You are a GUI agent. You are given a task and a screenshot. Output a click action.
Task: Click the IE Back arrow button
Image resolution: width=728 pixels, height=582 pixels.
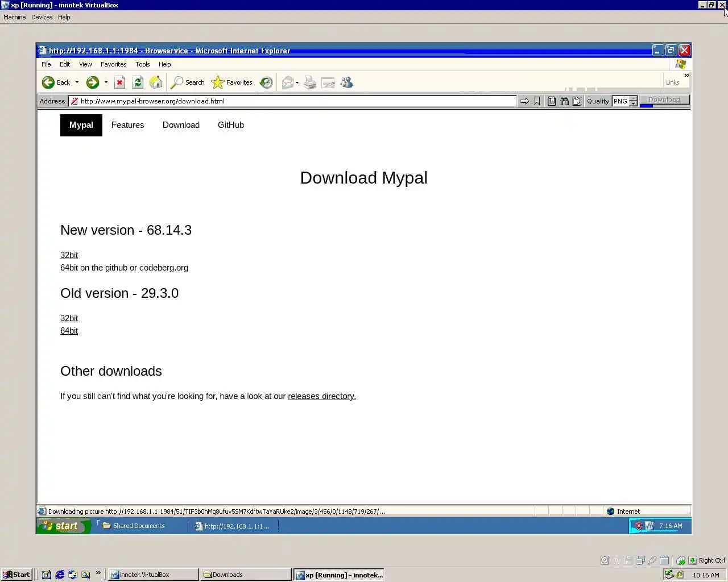[x=56, y=82]
